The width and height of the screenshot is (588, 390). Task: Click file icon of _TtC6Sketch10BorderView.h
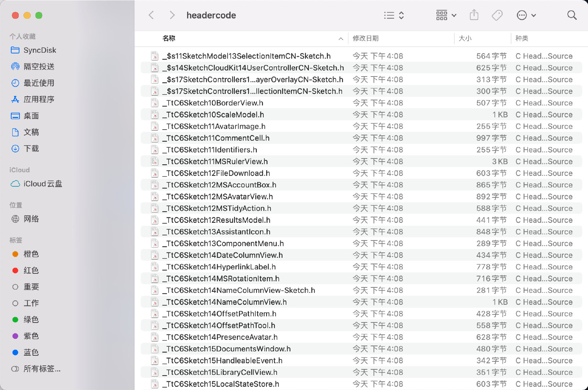click(155, 103)
